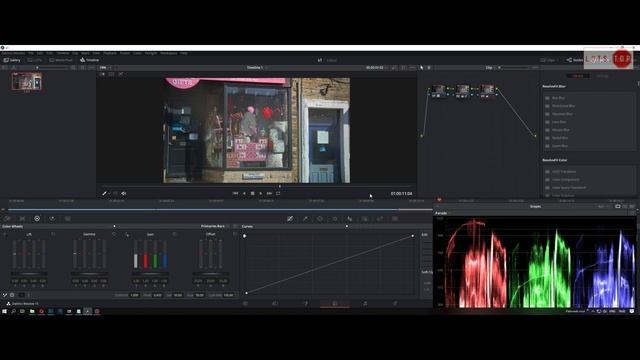Open the Tracker palette

click(335, 219)
